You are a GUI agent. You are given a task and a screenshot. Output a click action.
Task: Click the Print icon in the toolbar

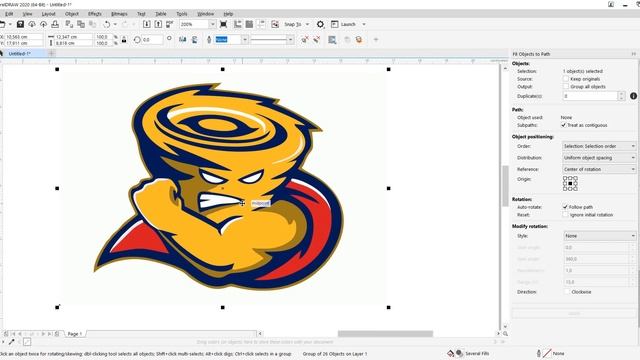pos(55,24)
